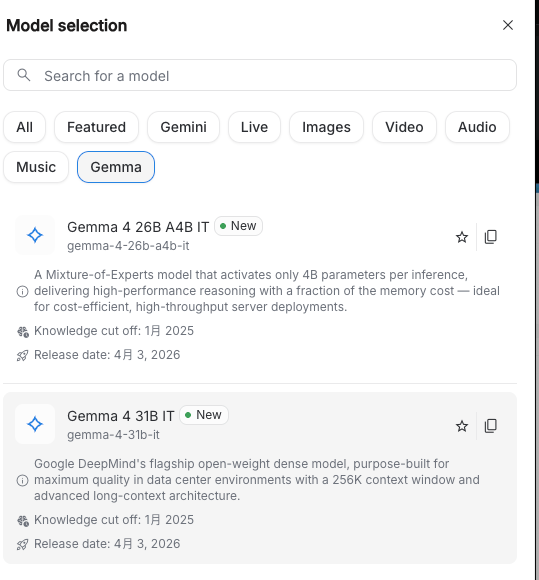This screenshot has width=539, height=580.
Task: Star the Gemma 4 26B A4B IT model
Action: 462,237
